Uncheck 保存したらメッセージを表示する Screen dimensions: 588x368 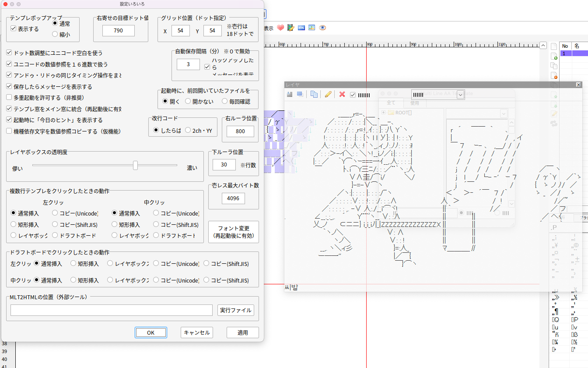pos(9,87)
